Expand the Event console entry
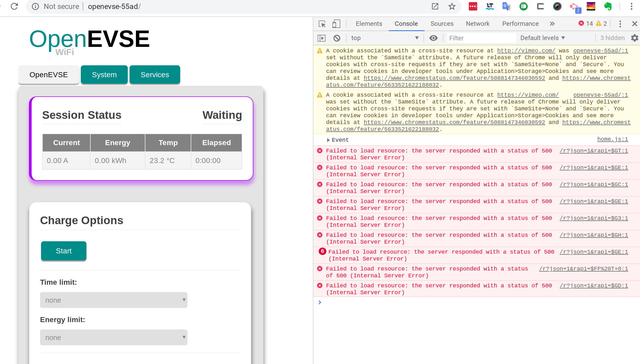640x364 pixels. tap(328, 140)
